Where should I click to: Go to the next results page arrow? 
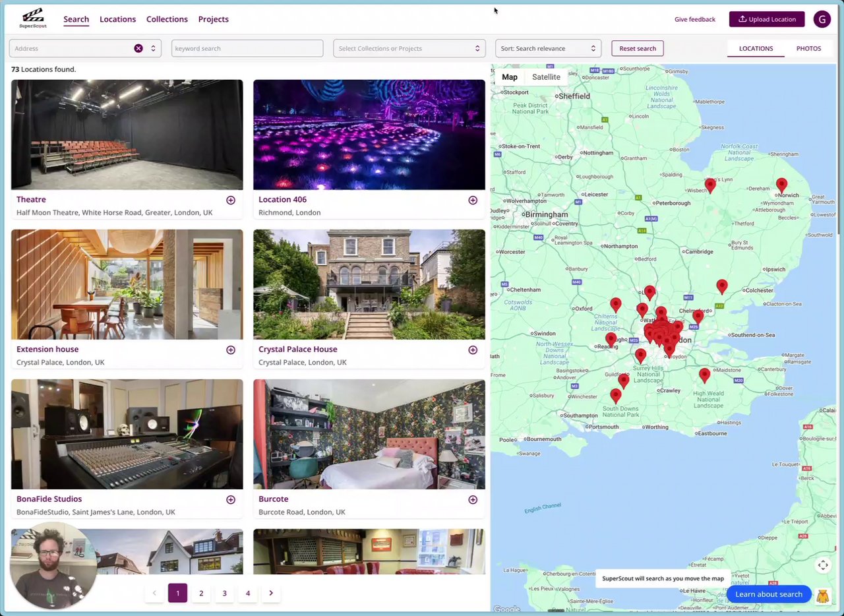pos(271,593)
